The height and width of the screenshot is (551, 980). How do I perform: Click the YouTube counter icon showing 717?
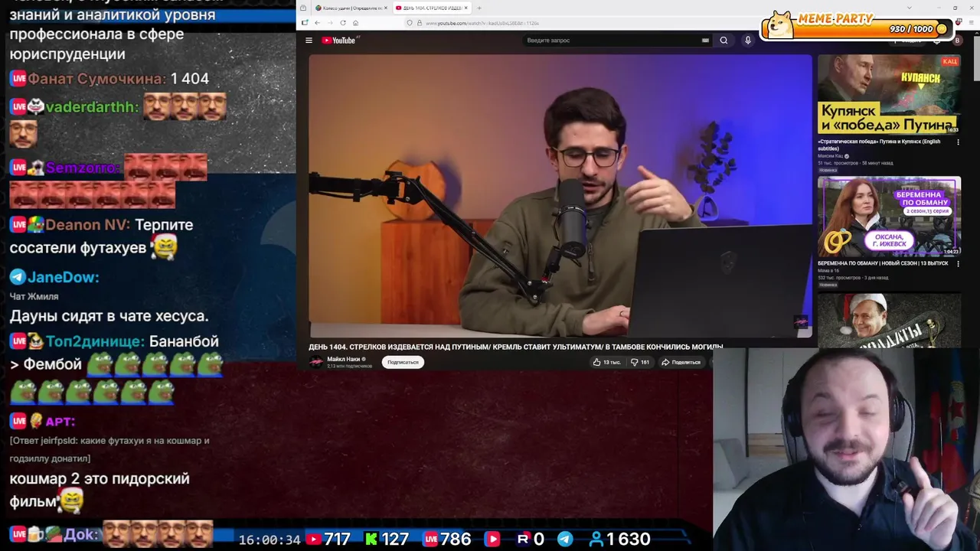click(314, 540)
